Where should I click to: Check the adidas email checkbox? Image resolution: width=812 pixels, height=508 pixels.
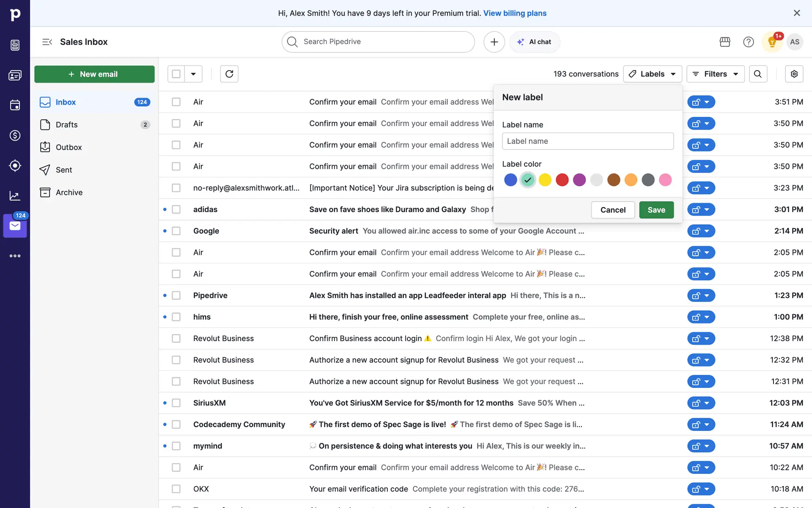tap(176, 210)
